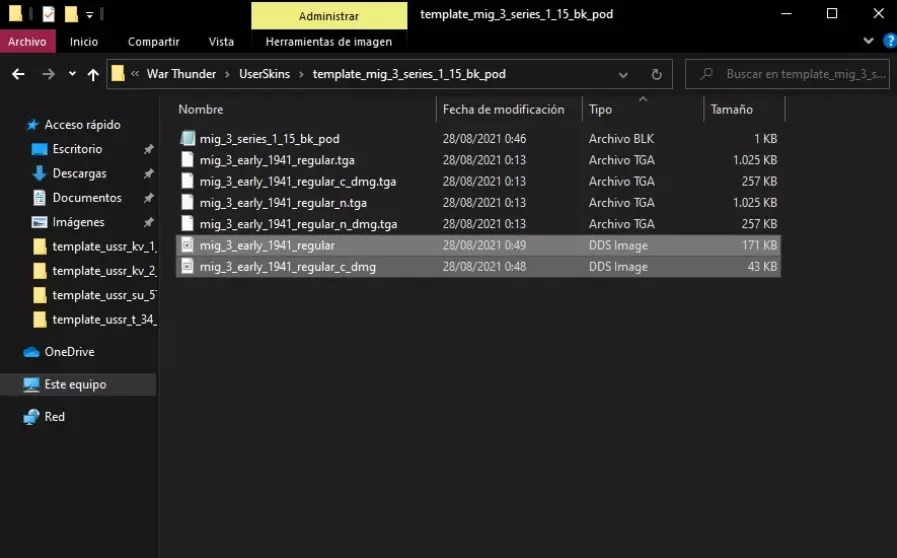This screenshot has height=558, width=897.
Task: Select file mig_3_early_1941_regular_c_dmg.tga
Action: coord(297,181)
